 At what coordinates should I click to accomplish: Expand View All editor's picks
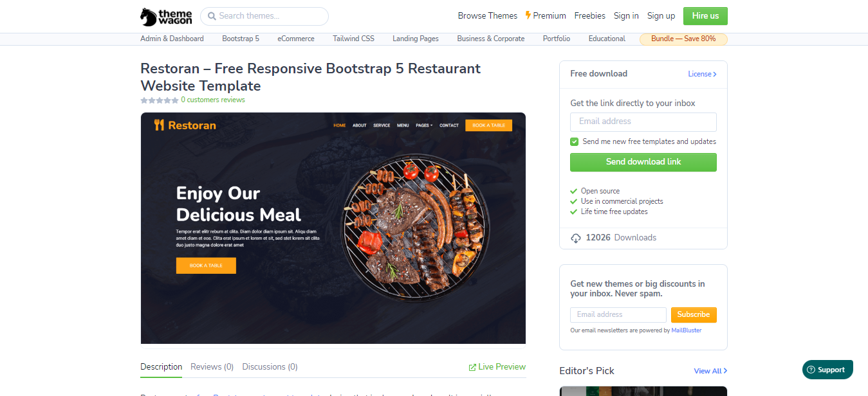[x=710, y=371]
